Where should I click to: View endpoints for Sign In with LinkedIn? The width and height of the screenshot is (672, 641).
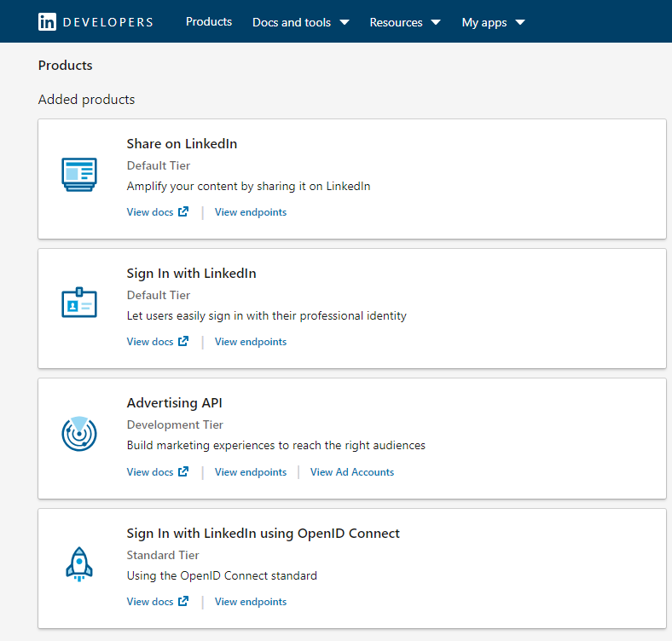[x=251, y=342]
